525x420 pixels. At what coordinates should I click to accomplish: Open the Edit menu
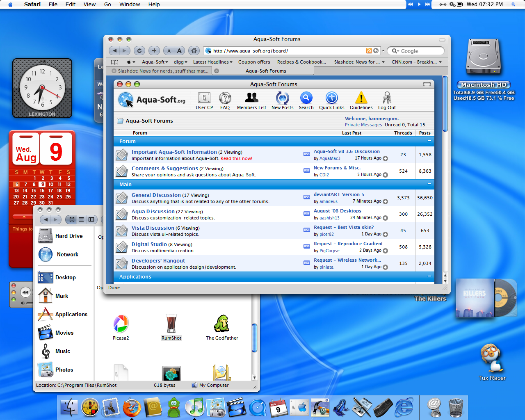71,4
